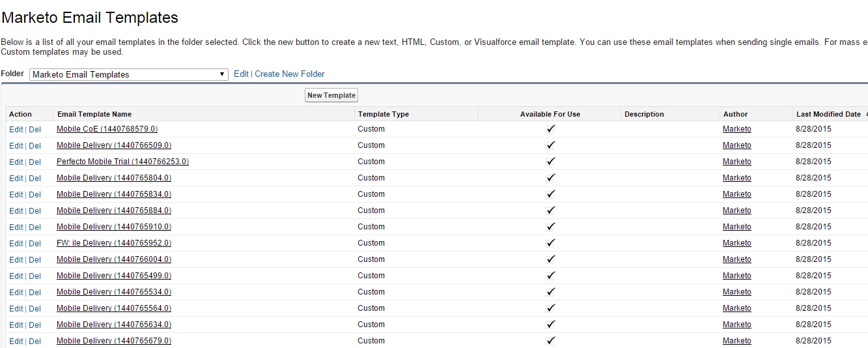Edit the Mobile Delivery (1440765884.0) row
868x348 pixels.
(16, 211)
